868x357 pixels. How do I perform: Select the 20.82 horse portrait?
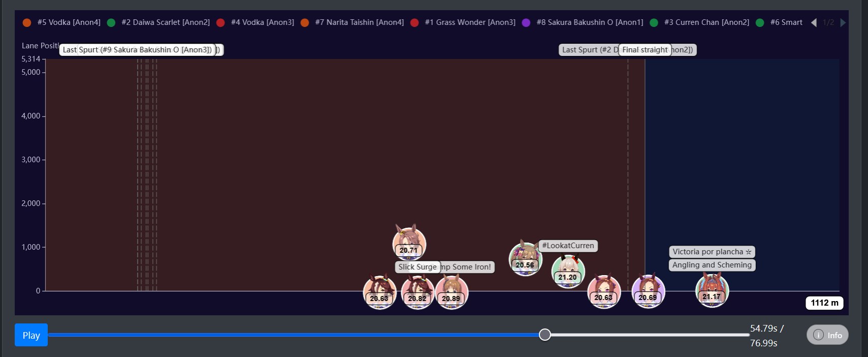(417, 291)
